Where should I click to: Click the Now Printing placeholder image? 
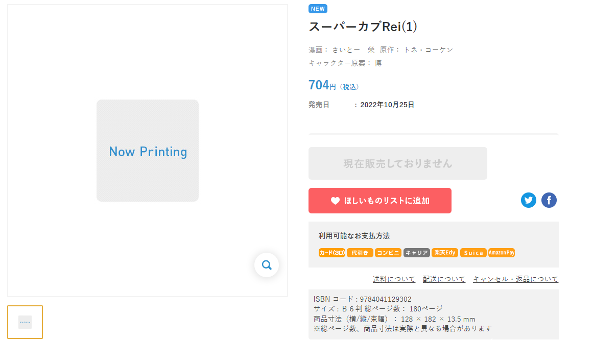pos(148,151)
